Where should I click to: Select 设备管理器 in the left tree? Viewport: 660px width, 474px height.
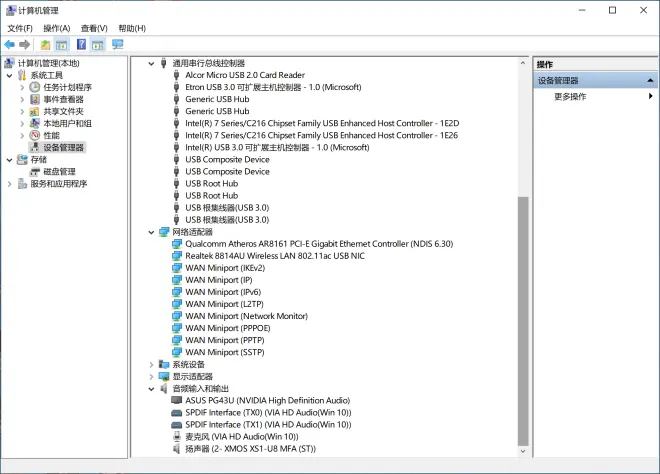[63, 147]
